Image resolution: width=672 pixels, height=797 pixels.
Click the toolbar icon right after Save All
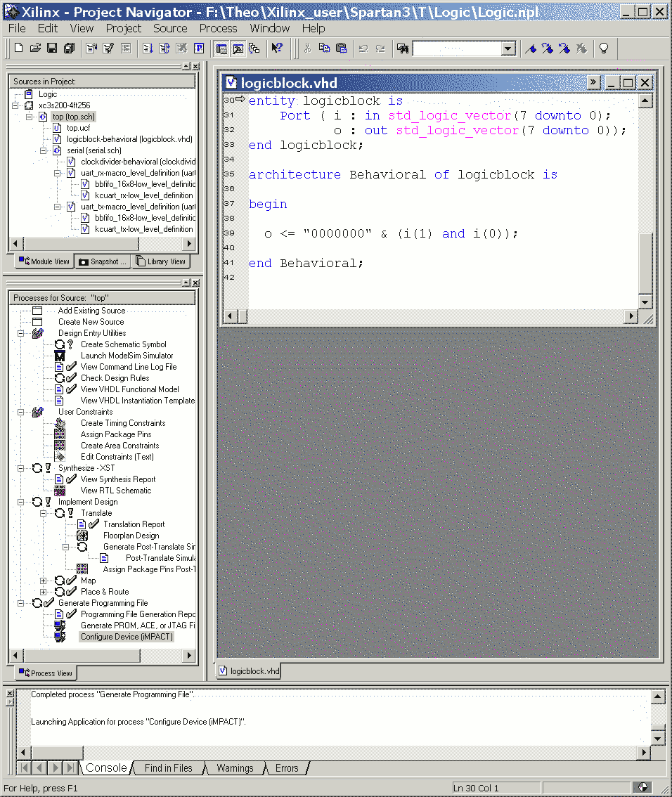(91, 48)
